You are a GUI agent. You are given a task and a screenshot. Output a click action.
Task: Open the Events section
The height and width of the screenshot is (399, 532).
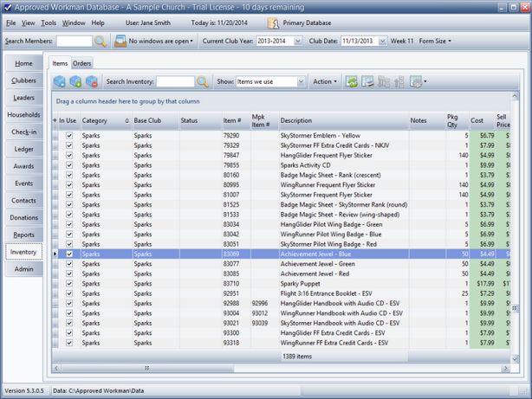(23, 183)
